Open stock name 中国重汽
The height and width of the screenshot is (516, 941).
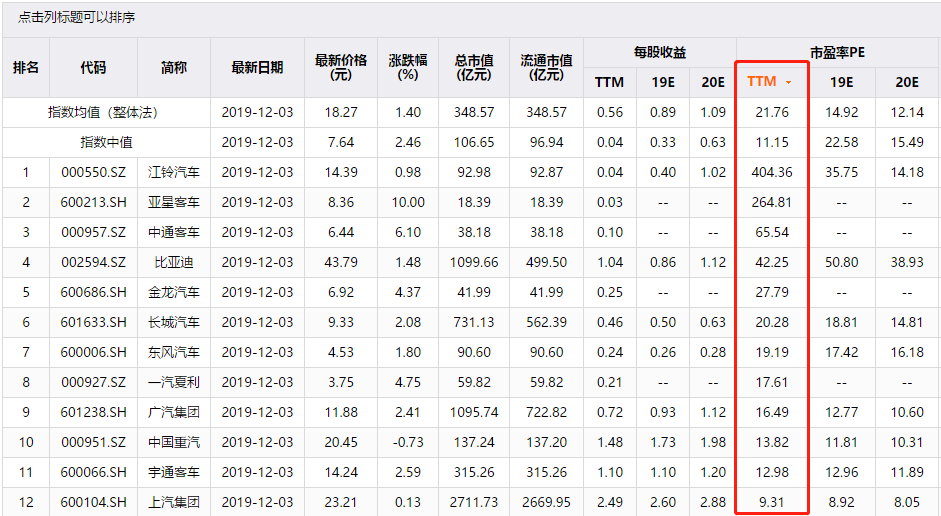173,442
